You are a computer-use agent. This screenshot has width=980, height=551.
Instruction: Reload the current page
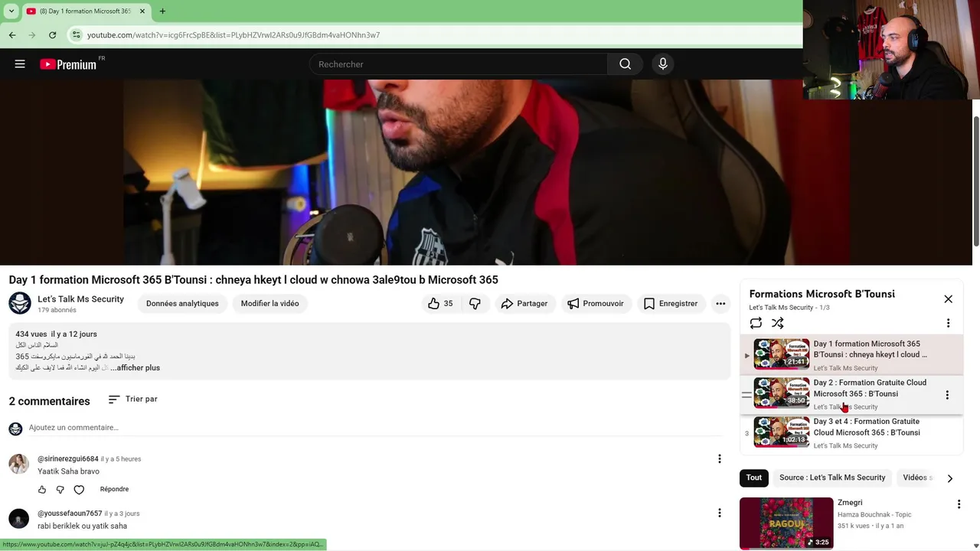(x=52, y=35)
